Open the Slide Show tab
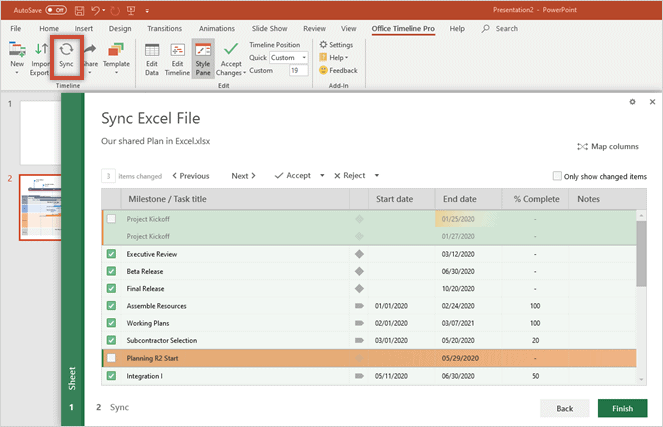The image size is (663, 427). click(x=269, y=28)
